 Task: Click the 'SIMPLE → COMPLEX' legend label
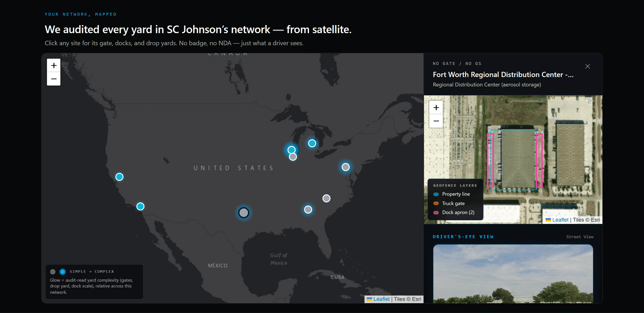point(92,271)
